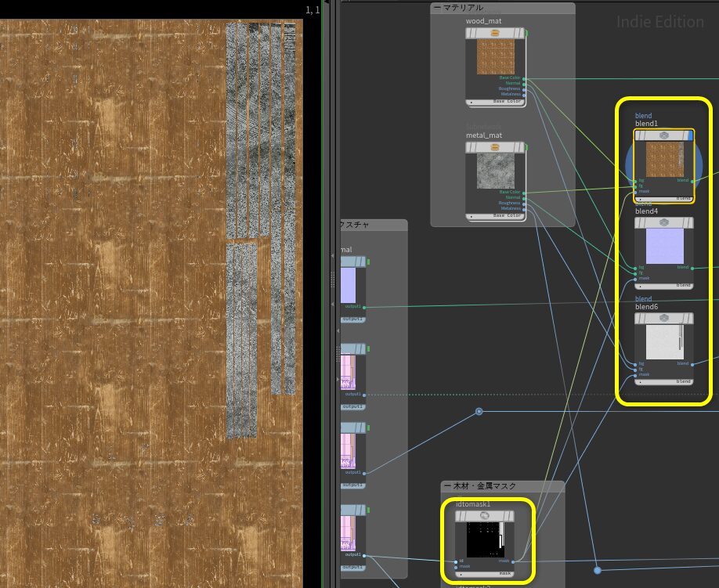This screenshot has width=719, height=588.
Task: Click the blend6 node thumbnail preview
Action: coord(663,343)
